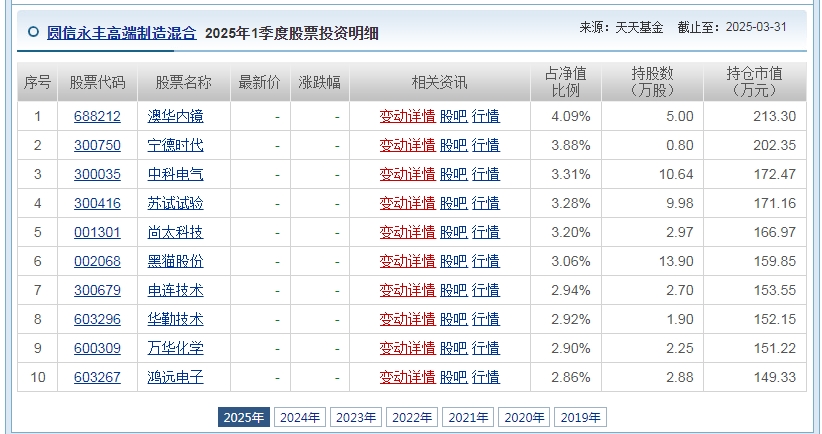This screenshot has width=822, height=434.
Task: Open stock name 电连技术
Action: point(176,290)
